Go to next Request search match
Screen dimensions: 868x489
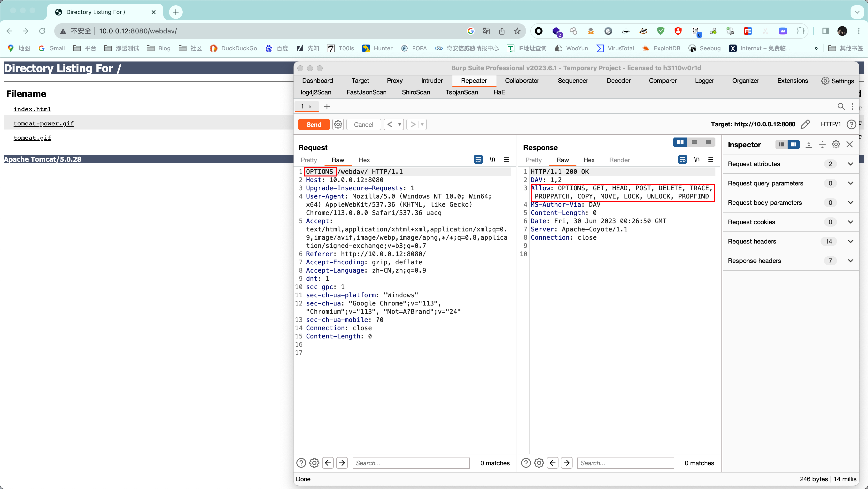coord(342,463)
